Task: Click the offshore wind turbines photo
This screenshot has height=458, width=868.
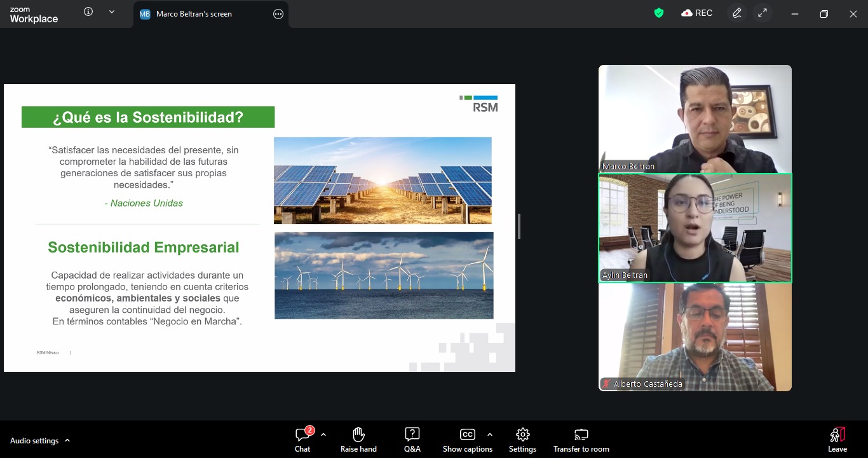Action: click(x=384, y=275)
